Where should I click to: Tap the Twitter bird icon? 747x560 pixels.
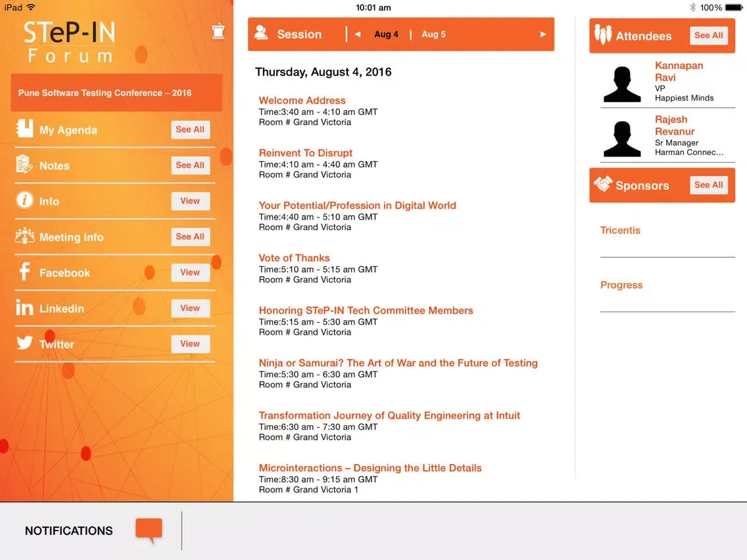[24, 342]
